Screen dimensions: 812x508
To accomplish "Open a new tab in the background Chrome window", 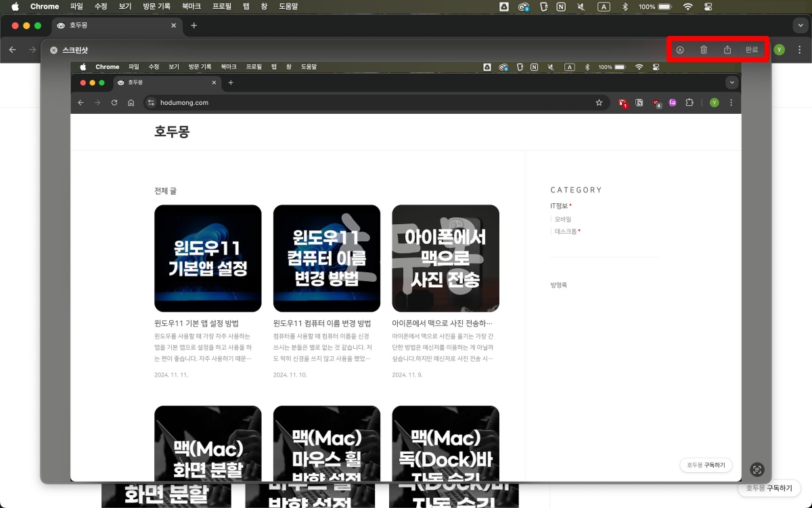I will pyautogui.click(x=194, y=25).
